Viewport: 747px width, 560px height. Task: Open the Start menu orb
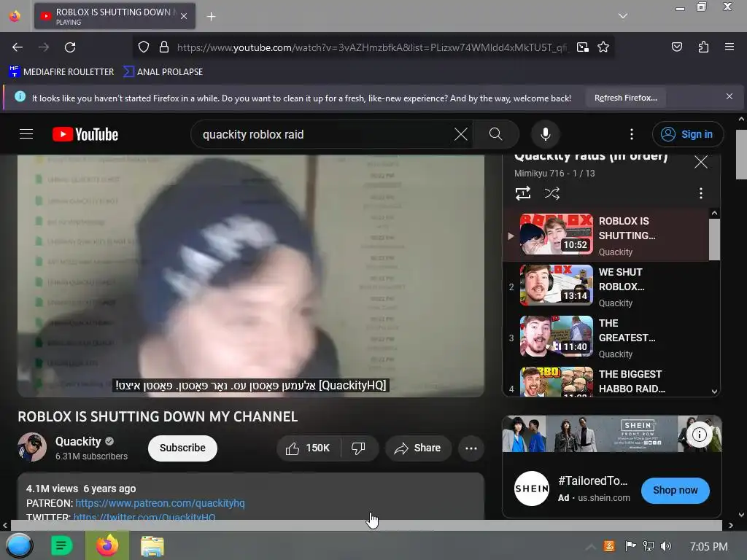tap(19, 545)
